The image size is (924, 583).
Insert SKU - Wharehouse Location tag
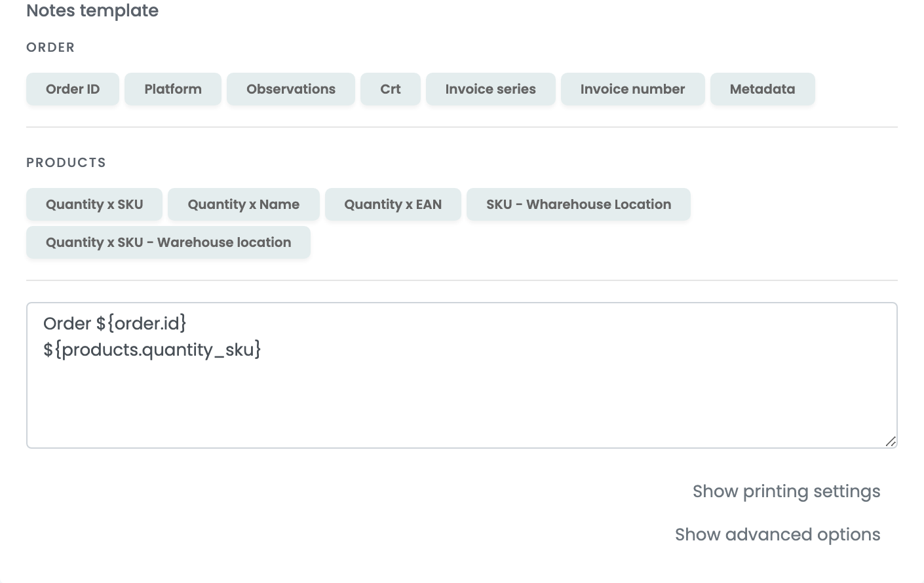tap(579, 204)
